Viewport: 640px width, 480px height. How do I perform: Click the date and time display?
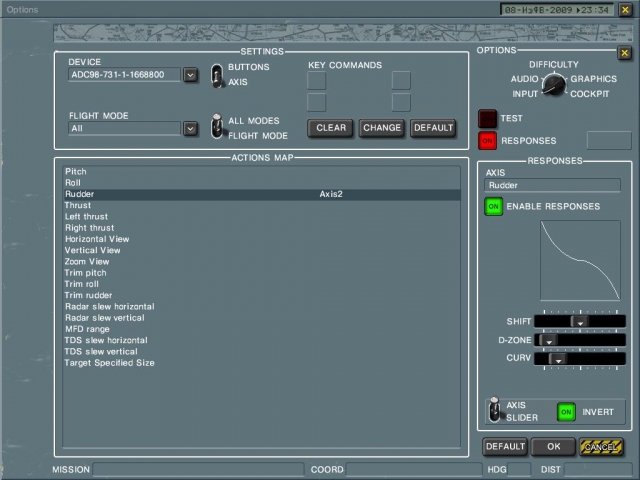(x=557, y=9)
